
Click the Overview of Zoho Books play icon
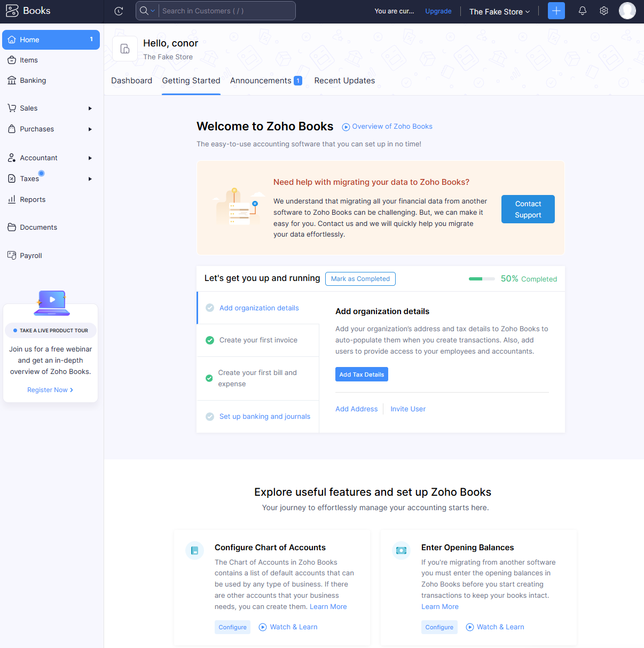pyautogui.click(x=346, y=127)
